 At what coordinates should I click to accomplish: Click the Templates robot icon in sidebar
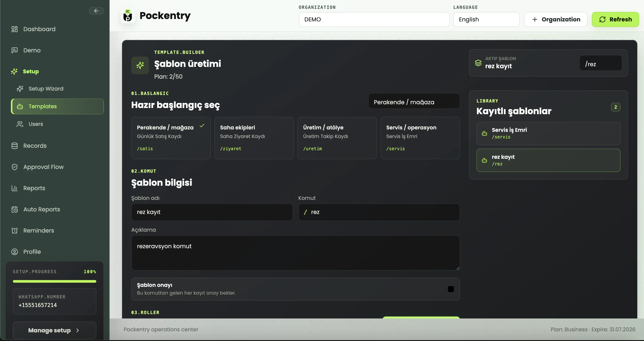point(20,107)
